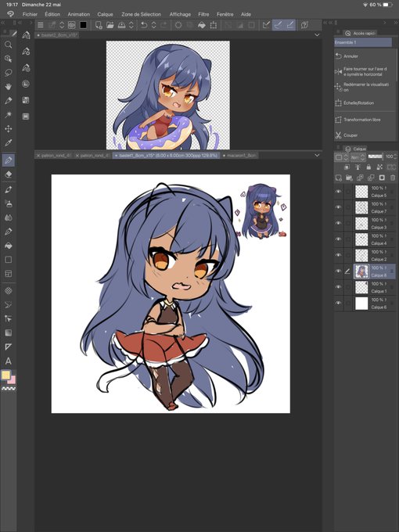This screenshot has height=532, width=399.
Task: Hide layer Calque 4
Action: tap(338, 239)
